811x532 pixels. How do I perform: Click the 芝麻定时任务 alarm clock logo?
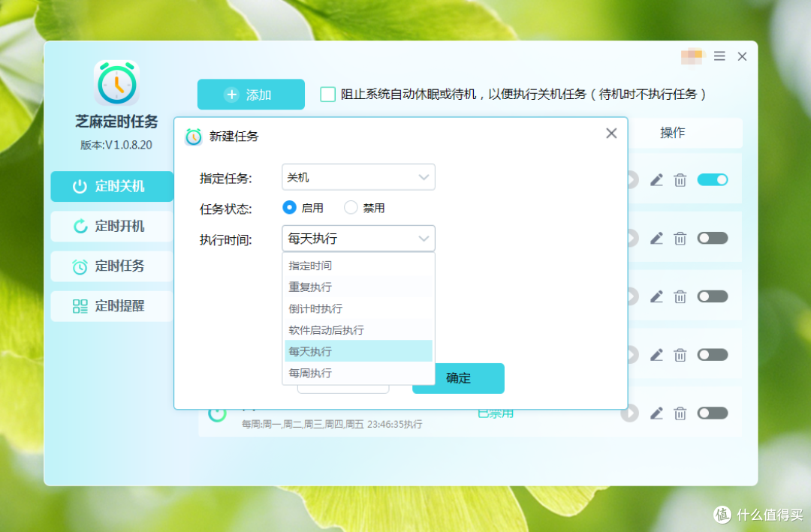click(117, 83)
